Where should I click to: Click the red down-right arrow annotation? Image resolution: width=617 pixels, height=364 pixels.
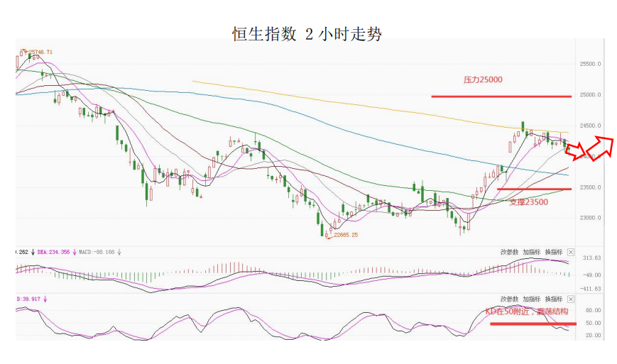pos(576,151)
